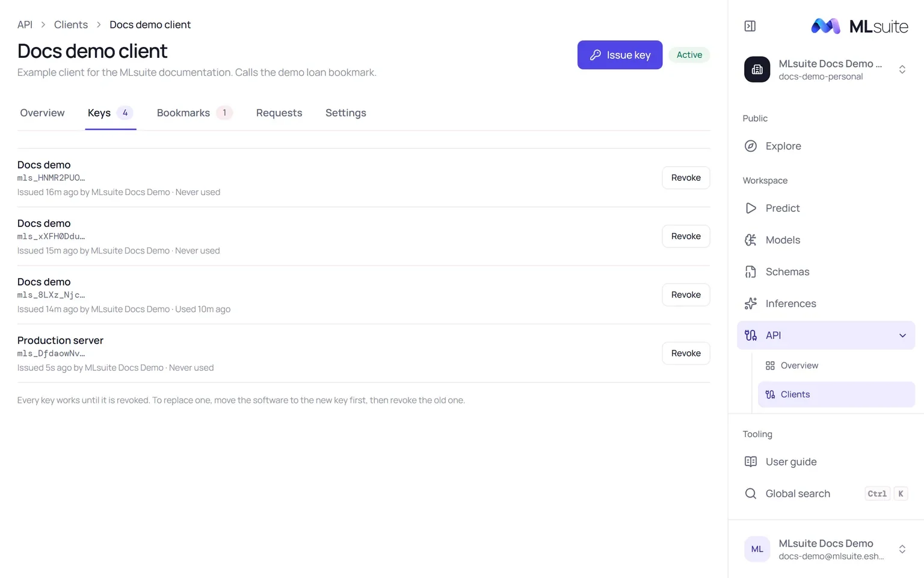Click the Predict play icon
The height and width of the screenshot is (578, 924).
pyautogui.click(x=751, y=208)
